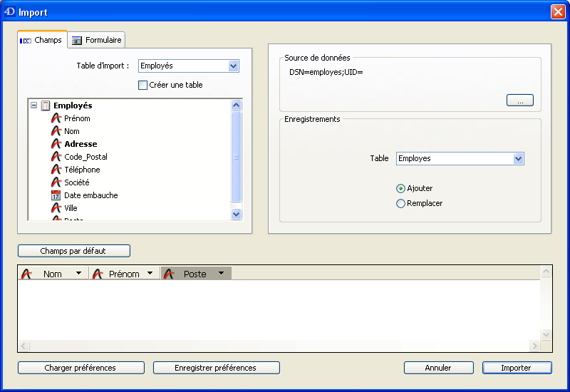Click the field list vertical scrollbar
This screenshot has height=392, width=570.
[x=237, y=157]
